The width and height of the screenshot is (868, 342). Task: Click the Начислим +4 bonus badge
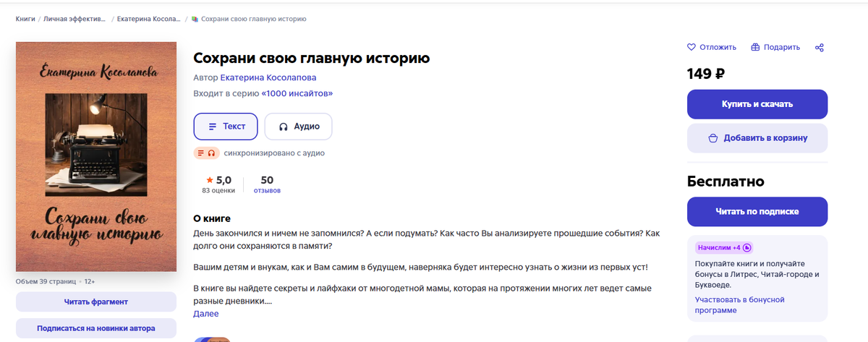tap(724, 247)
